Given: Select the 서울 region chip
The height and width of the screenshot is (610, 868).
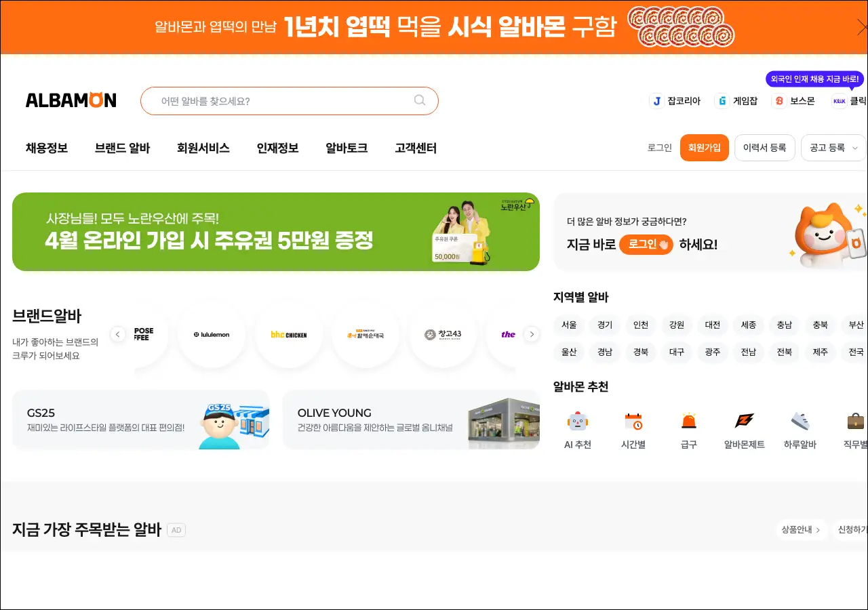Looking at the screenshot, I should [x=569, y=325].
